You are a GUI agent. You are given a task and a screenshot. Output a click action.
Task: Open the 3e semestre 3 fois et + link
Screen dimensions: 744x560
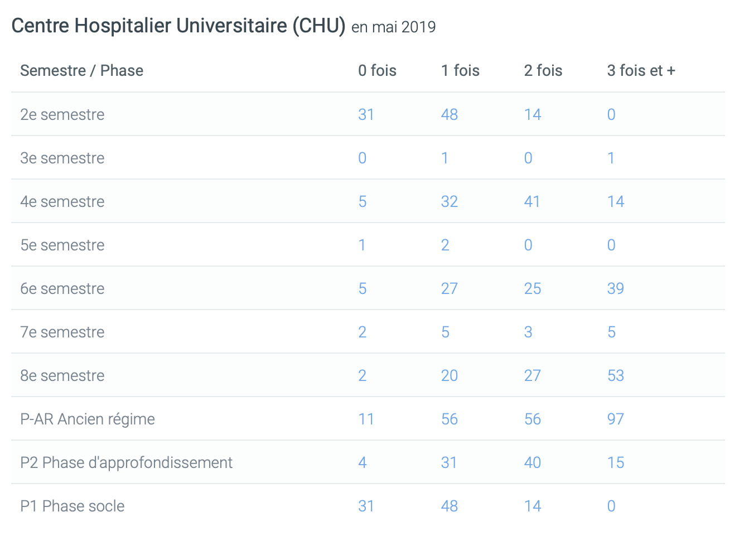(611, 158)
